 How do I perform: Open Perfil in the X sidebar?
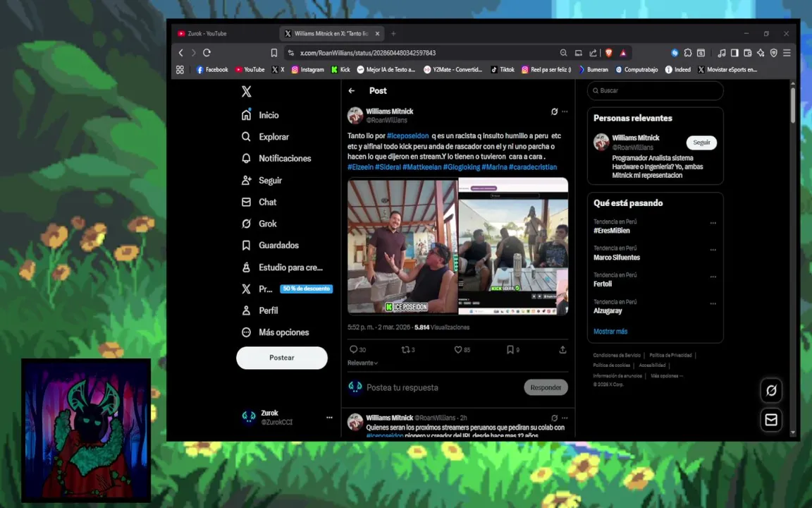click(x=260, y=310)
